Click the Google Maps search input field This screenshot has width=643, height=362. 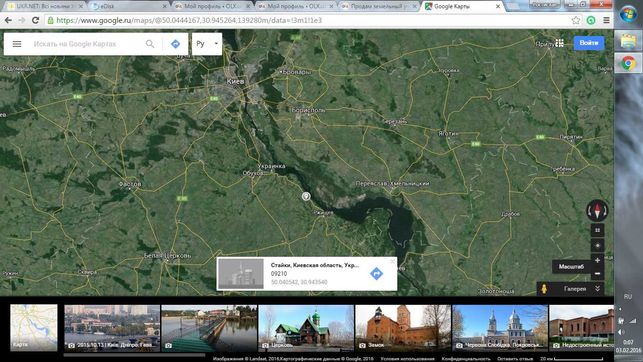click(86, 44)
